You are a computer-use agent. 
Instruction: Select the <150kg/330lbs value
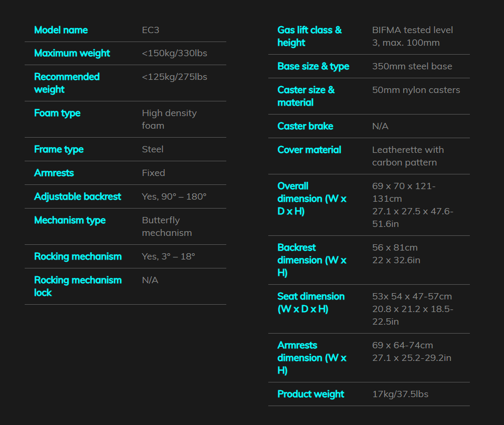point(174,53)
